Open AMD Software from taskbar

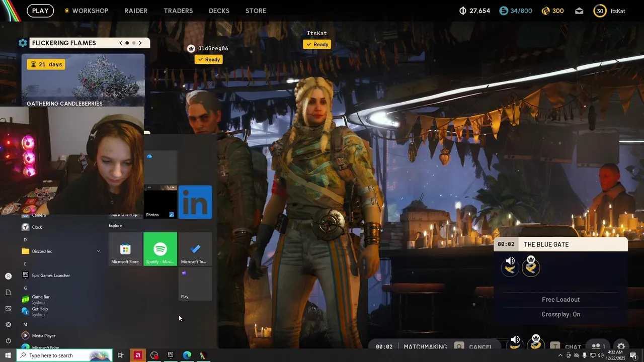[x=137, y=355]
